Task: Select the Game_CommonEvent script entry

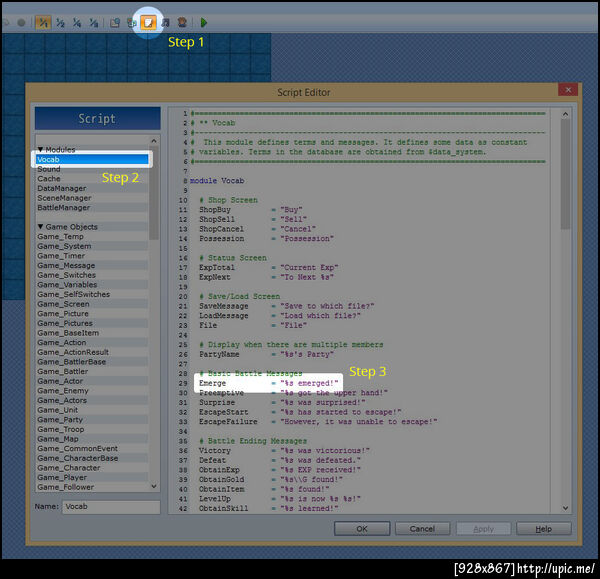Action: pos(92,449)
